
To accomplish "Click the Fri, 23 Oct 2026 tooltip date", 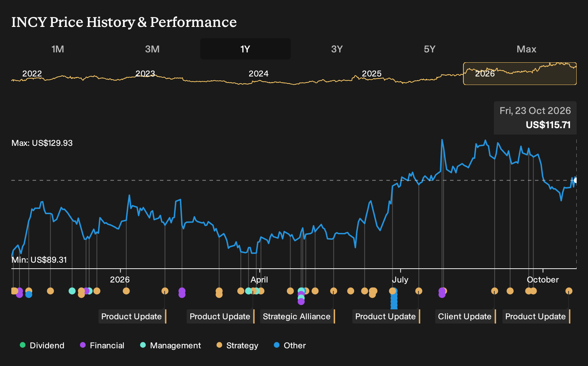I will click(535, 111).
